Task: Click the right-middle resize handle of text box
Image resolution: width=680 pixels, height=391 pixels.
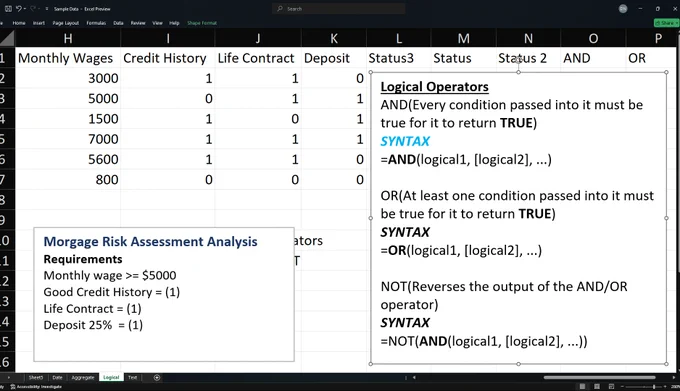Action: click(x=666, y=218)
